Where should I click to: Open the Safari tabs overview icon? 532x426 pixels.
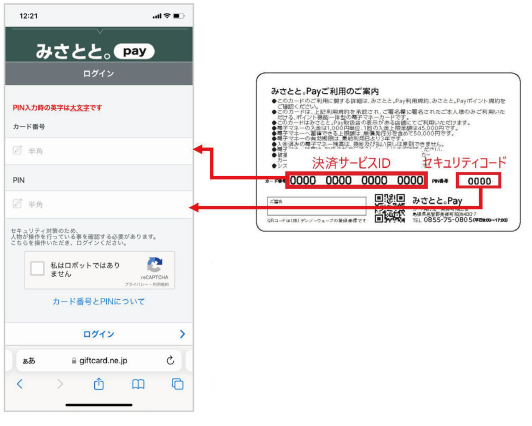tap(177, 384)
